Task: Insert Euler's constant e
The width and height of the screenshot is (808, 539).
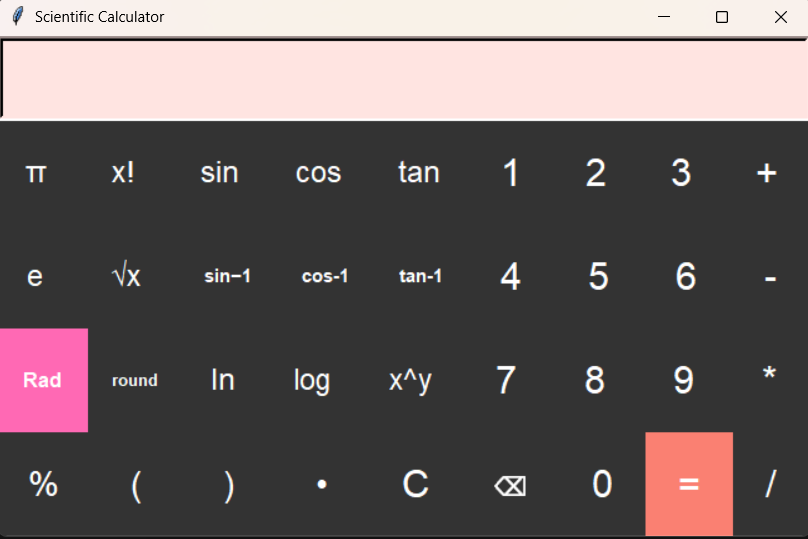Action: click(35, 277)
